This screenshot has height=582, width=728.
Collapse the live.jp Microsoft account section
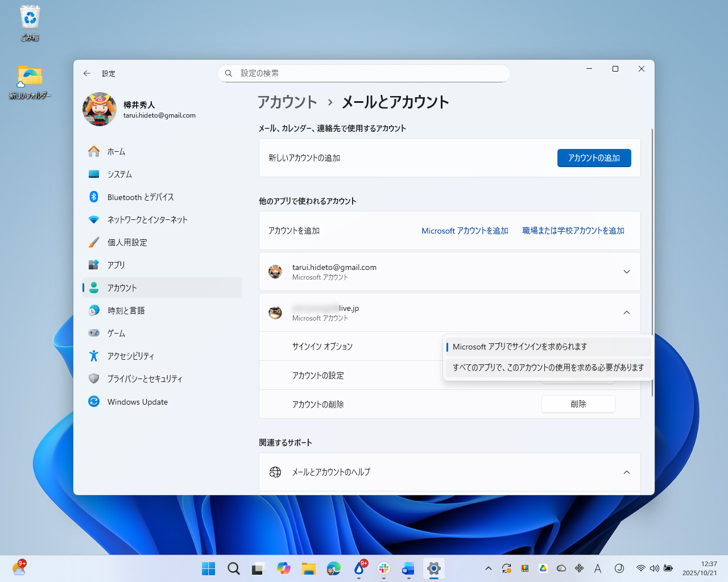627,313
